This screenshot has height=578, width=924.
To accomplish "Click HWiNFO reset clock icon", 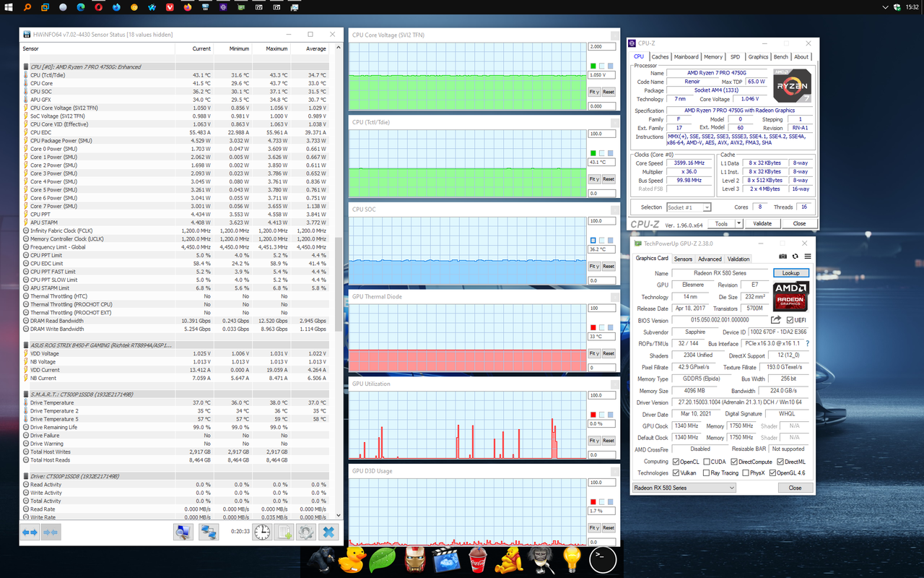I will pyautogui.click(x=262, y=532).
